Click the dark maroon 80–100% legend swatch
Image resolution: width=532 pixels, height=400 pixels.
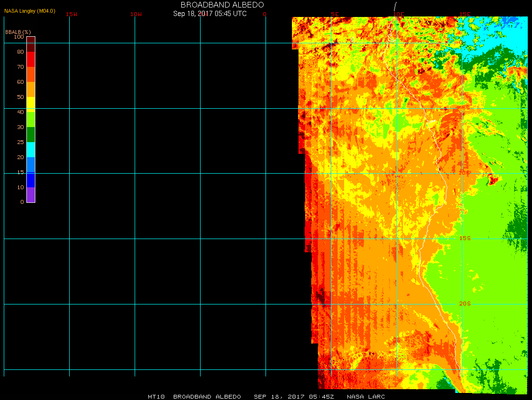pyautogui.click(x=31, y=44)
